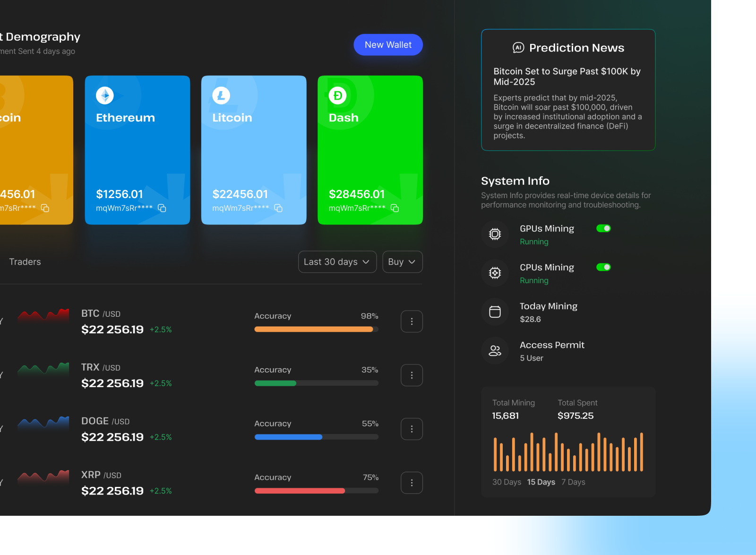The height and width of the screenshot is (555, 756).
Task: Disable the GPUs Mining toggle
Action: click(x=603, y=228)
